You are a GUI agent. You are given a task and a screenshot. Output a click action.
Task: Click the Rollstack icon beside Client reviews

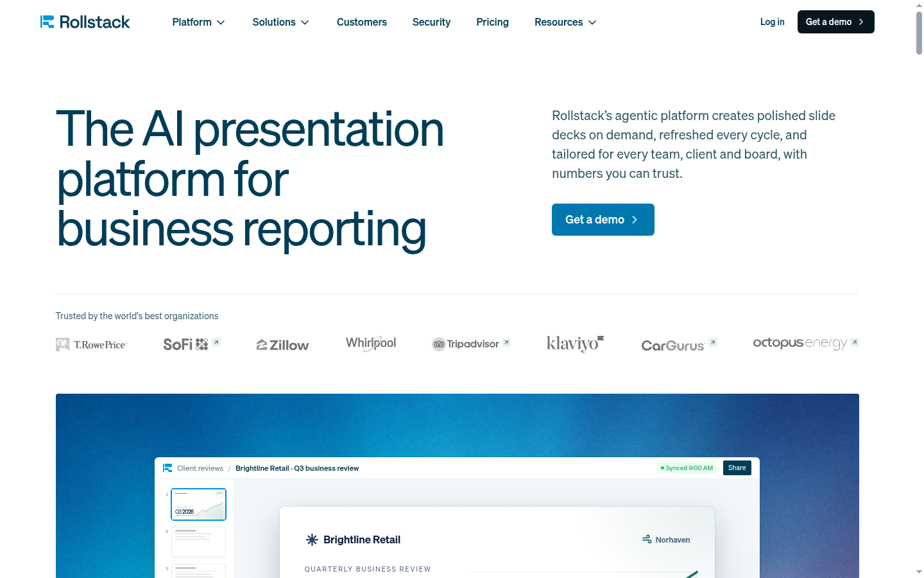[167, 468]
